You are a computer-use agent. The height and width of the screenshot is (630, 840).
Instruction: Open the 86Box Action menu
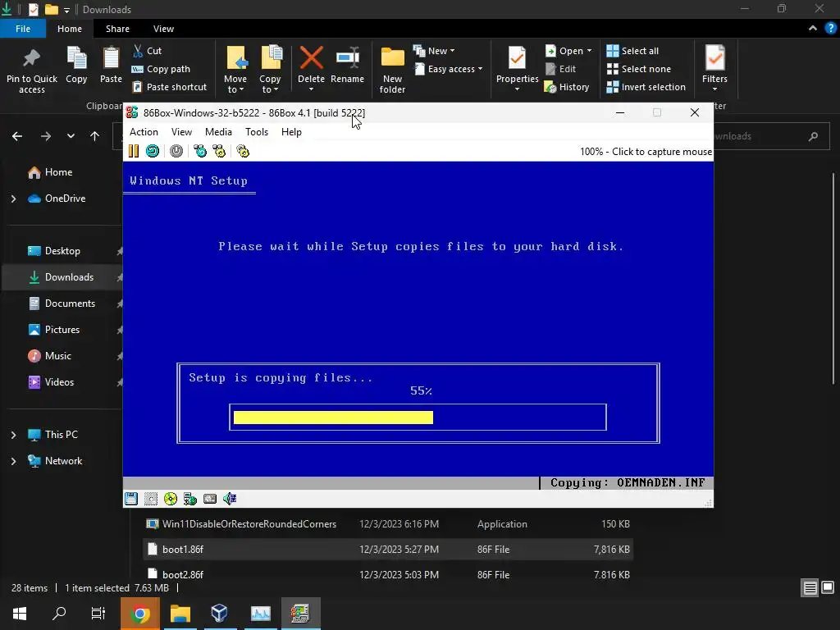pyautogui.click(x=144, y=132)
